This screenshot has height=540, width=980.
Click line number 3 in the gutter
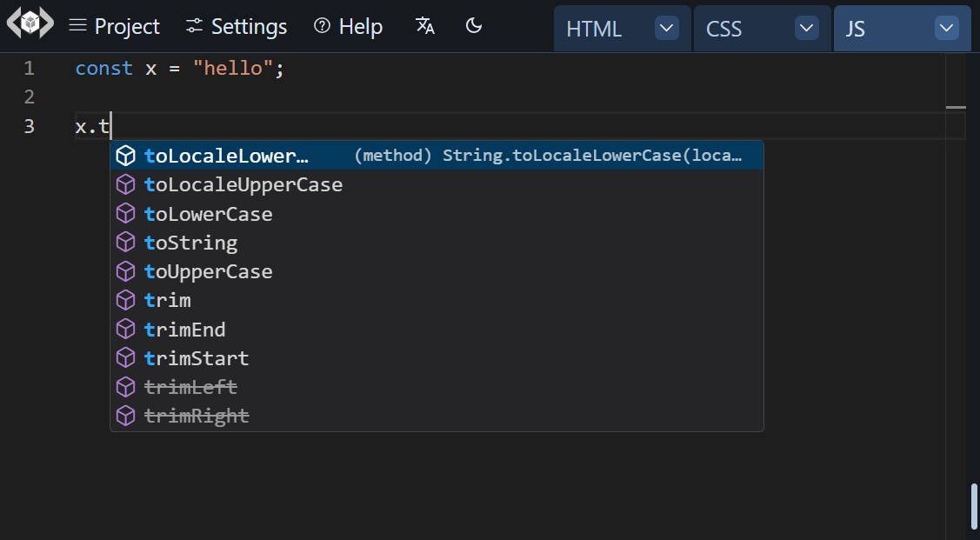click(x=29, y=126)
